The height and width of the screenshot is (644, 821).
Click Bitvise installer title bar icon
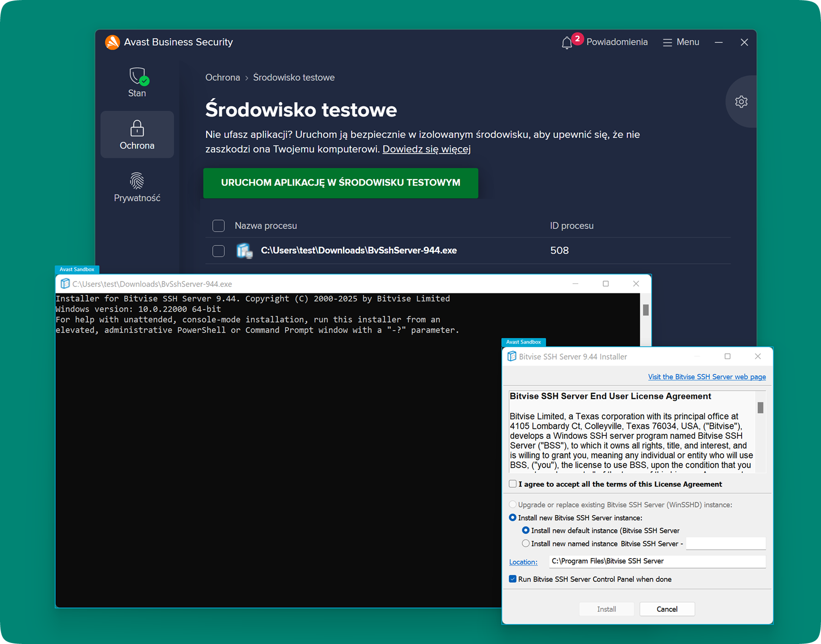(512, 357)
